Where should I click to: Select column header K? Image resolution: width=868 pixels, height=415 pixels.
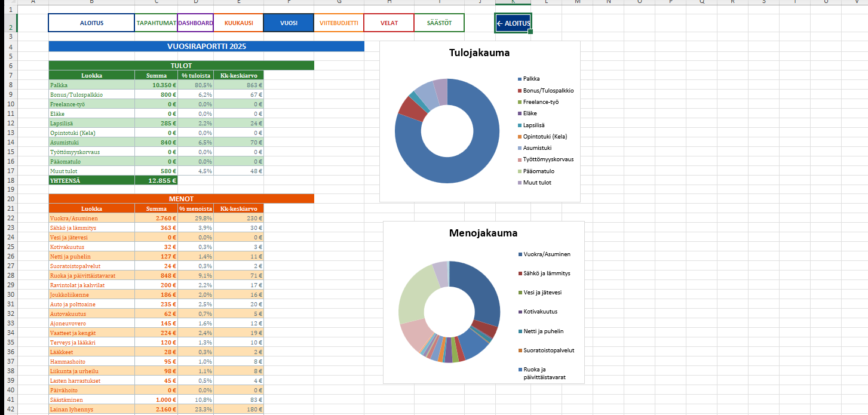point(513,3)
